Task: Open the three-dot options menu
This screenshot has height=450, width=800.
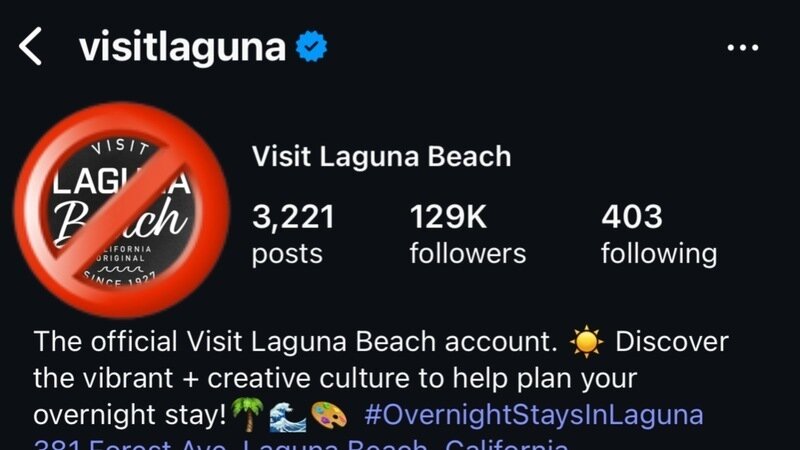Action: coord(742,47)
